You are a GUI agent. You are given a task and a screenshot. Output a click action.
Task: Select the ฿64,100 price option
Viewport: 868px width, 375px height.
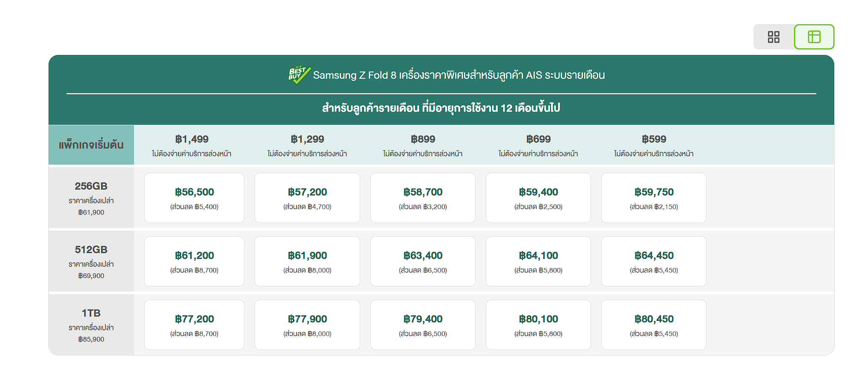pos(538,261)
